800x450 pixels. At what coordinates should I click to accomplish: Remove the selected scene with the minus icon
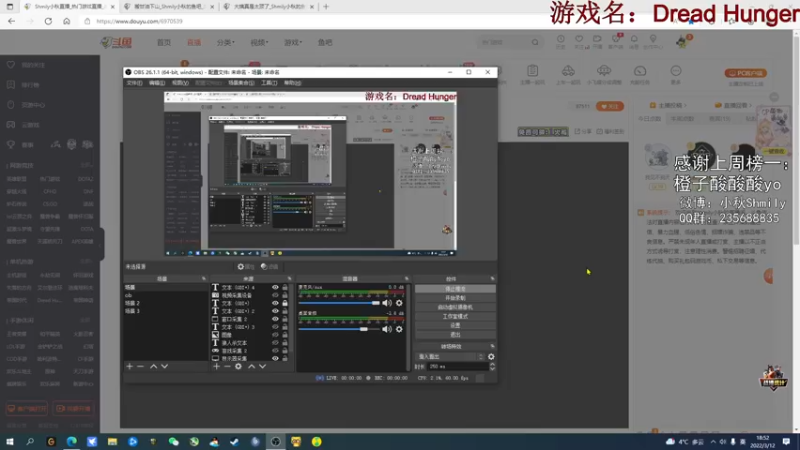point(140,366)
